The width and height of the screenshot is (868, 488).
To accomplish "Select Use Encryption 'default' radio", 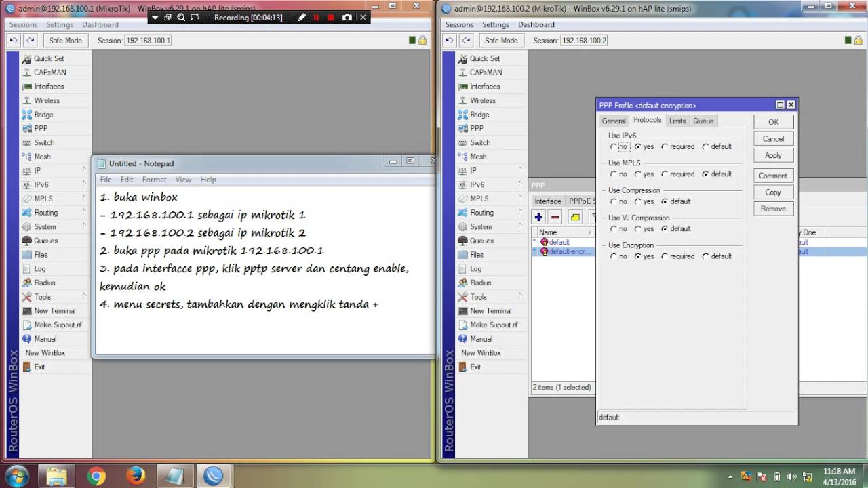I will tap(705, 256).
